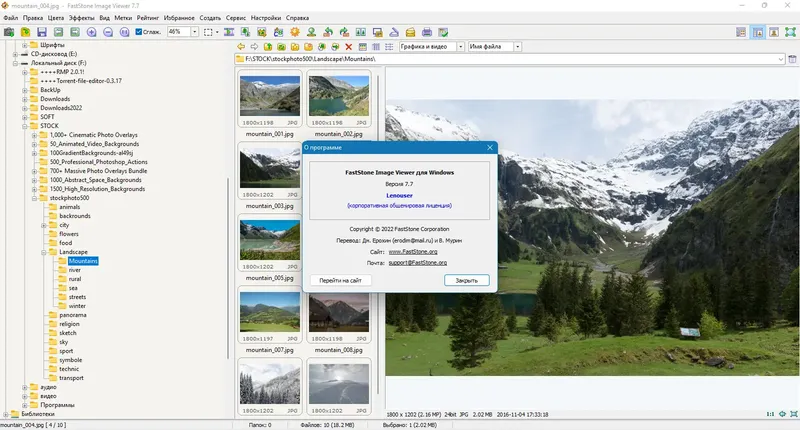This screenshot has width=800, height=430.
Task: Select the winter folder in tree
Action: [x=77, y=306]
